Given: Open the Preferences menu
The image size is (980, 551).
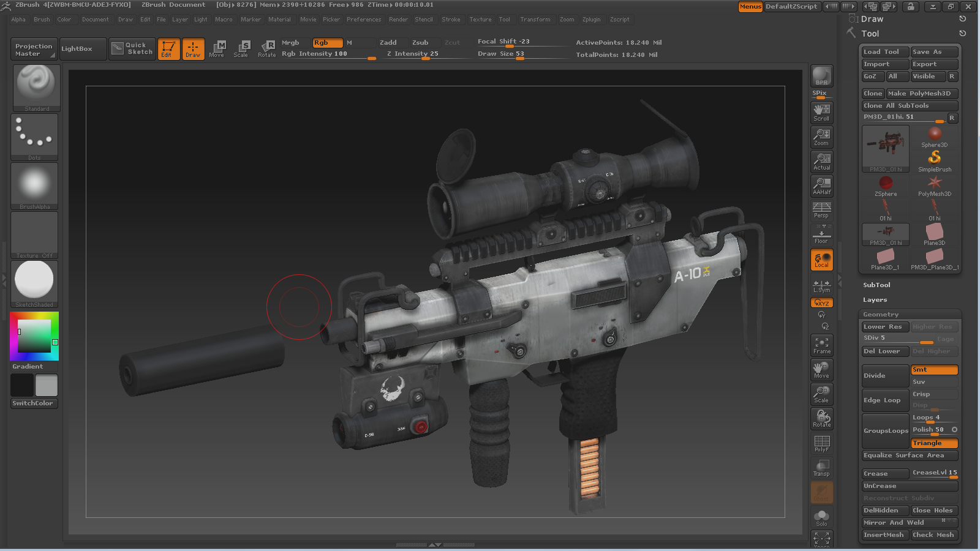Looking at the screenshot, I should (x=364, y=20).
